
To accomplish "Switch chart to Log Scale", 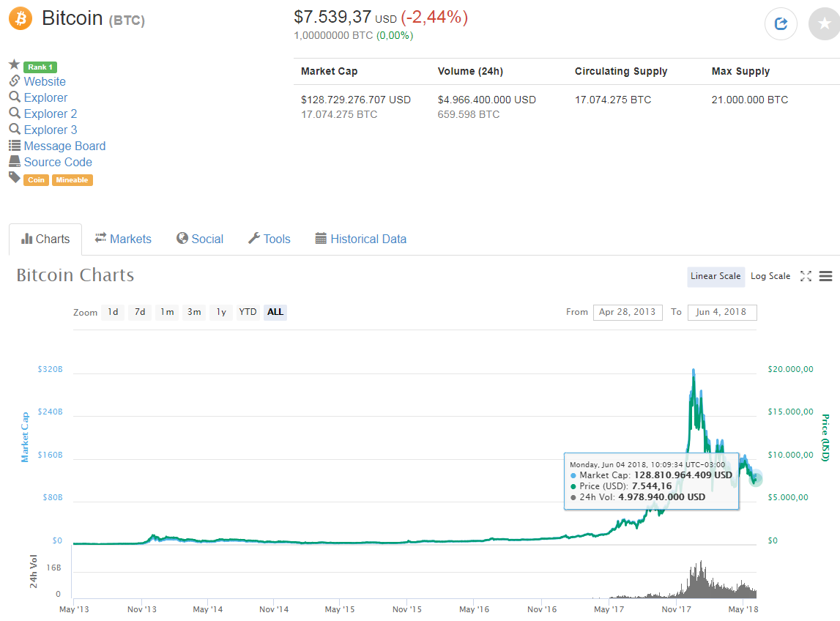I will point(770,277).
